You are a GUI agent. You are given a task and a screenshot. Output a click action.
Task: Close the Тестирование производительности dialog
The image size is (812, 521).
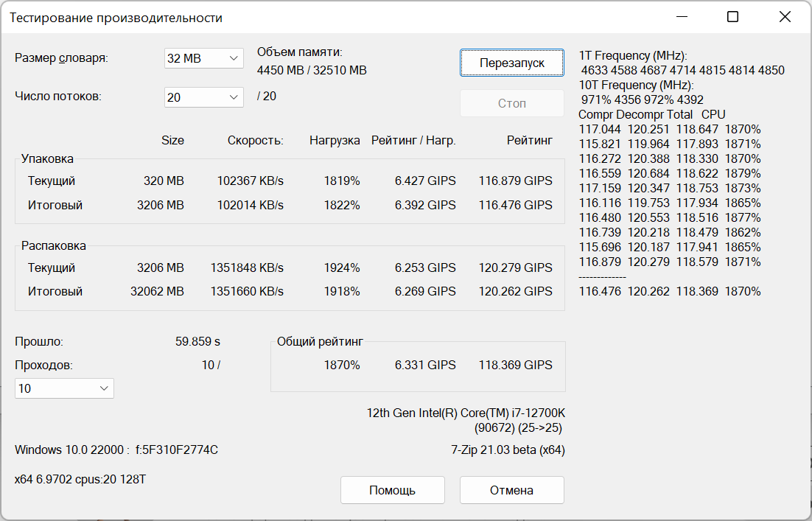785,17
